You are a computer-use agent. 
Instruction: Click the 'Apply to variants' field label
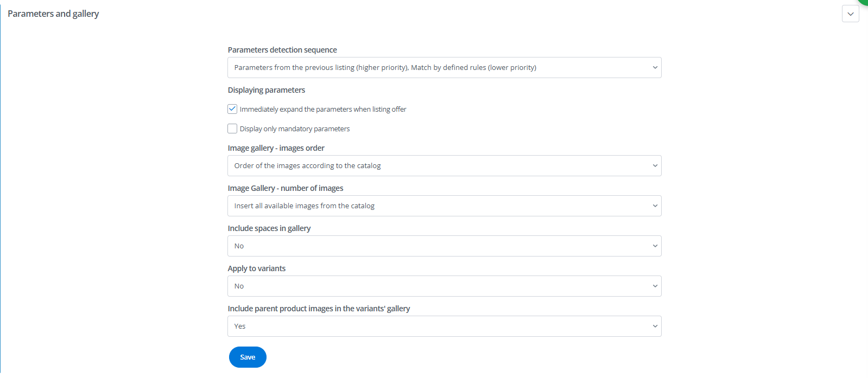pos(257,268)
